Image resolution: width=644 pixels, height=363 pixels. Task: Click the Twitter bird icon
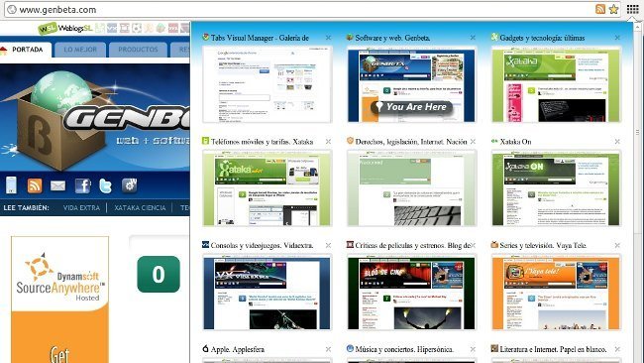(106, 185)
